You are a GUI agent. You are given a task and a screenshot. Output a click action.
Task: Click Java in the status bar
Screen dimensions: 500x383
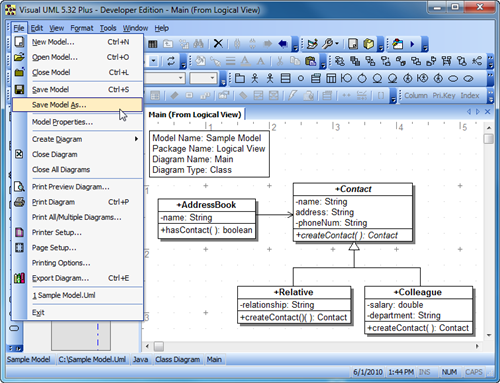pyautogui.click(x=140, y=360)
